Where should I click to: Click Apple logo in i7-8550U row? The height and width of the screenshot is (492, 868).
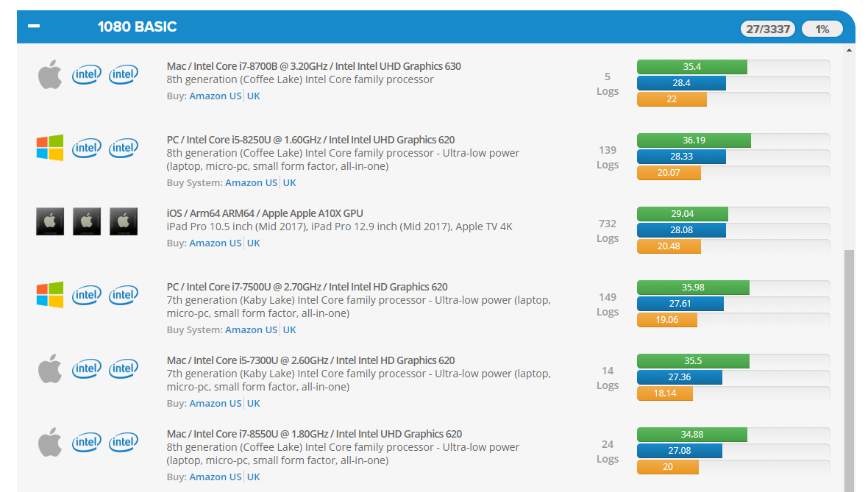point(50,442)
